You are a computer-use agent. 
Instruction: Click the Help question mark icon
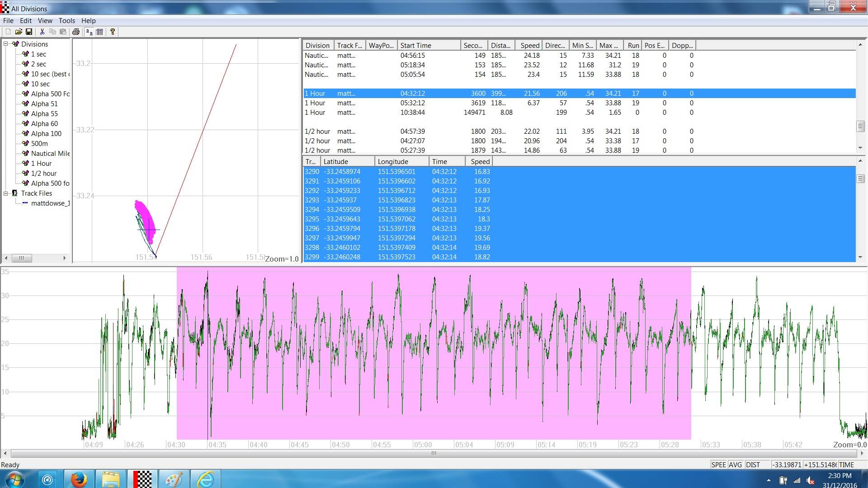113,32
